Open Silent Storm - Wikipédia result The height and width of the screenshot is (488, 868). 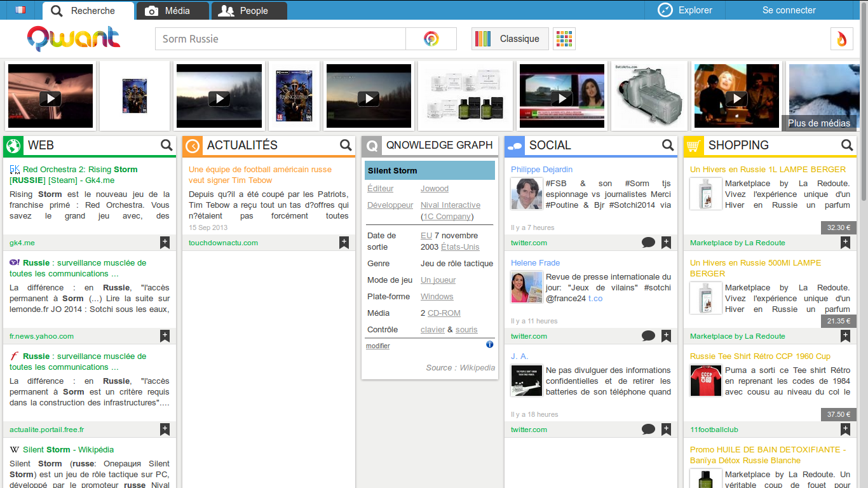(68, 449)
